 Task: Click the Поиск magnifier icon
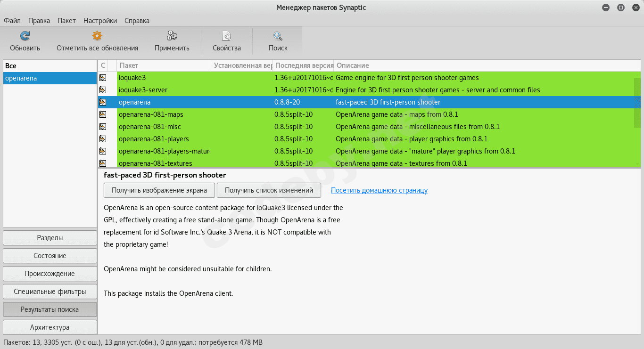click(278, 36)
